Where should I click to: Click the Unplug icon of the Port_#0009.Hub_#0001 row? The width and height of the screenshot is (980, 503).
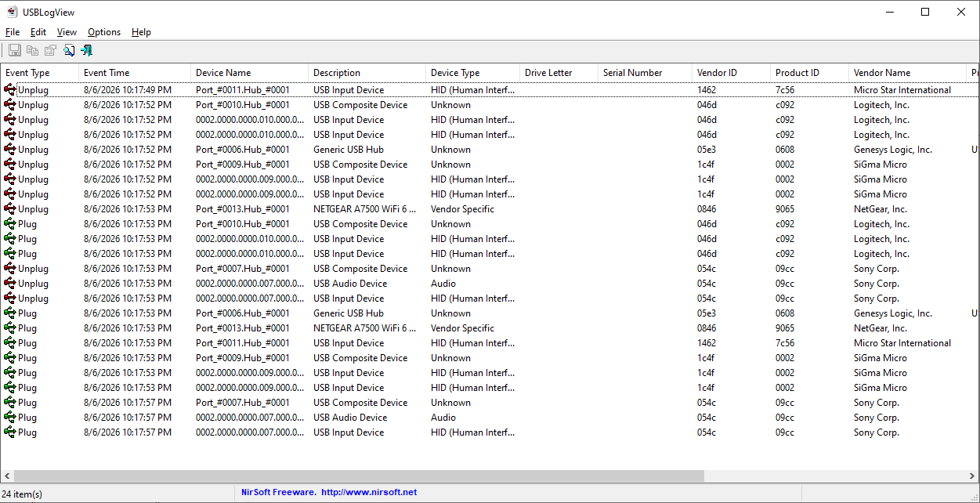(x=9, y=165)
